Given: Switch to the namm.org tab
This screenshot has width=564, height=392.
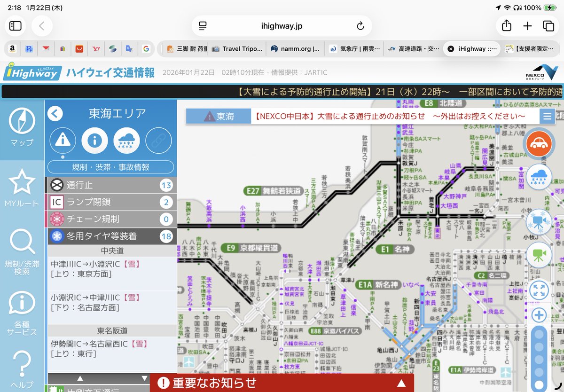Looking at the screenshot, I should (x=296, y=48).
